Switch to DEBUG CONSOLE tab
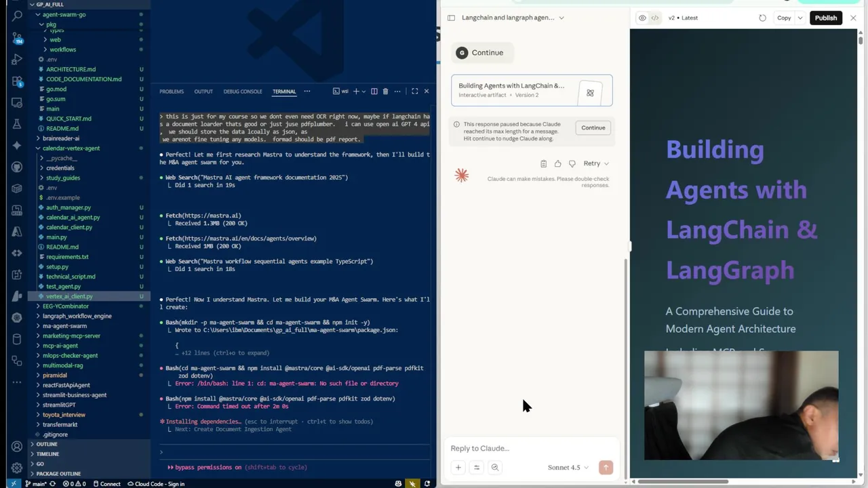Viewport: 868px width, 488px height. pyautogui.click(x=243, y=91)
